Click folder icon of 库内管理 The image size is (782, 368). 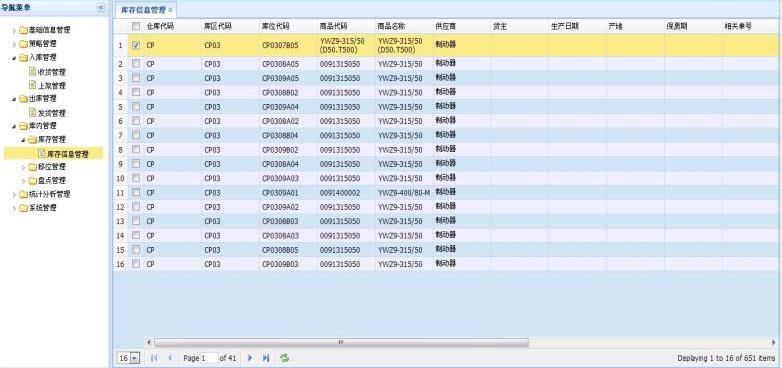click(23, 126)
